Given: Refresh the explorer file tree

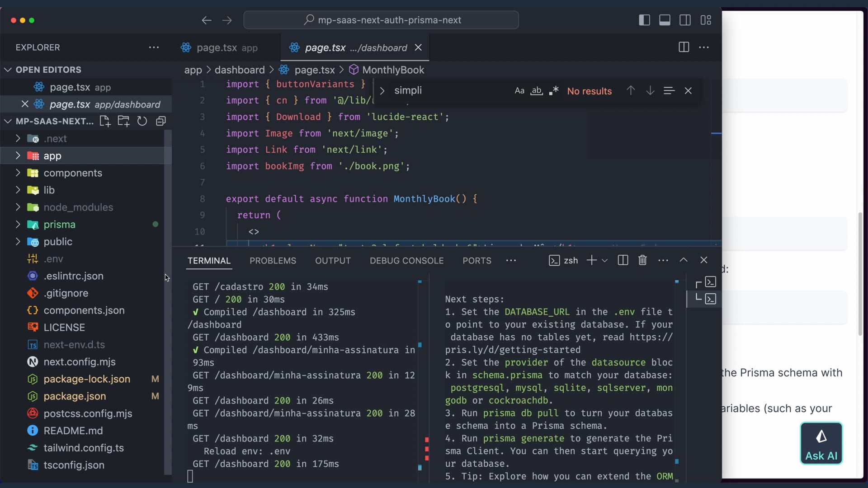Looking at the screenshot, I should click(x=142, y=121).
